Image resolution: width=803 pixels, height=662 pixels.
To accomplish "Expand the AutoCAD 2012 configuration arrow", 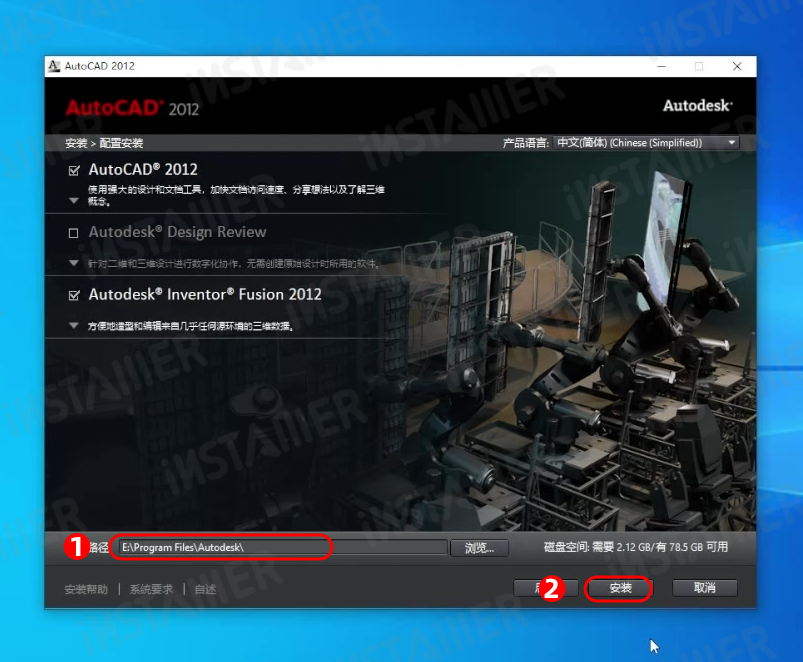I will (74, 201).
